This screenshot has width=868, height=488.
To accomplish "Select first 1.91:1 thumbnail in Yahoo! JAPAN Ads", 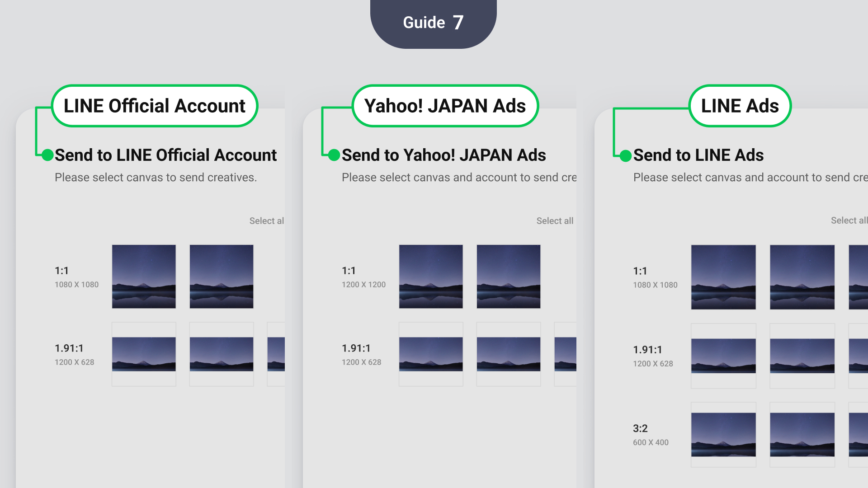I will tap(431, 354).
